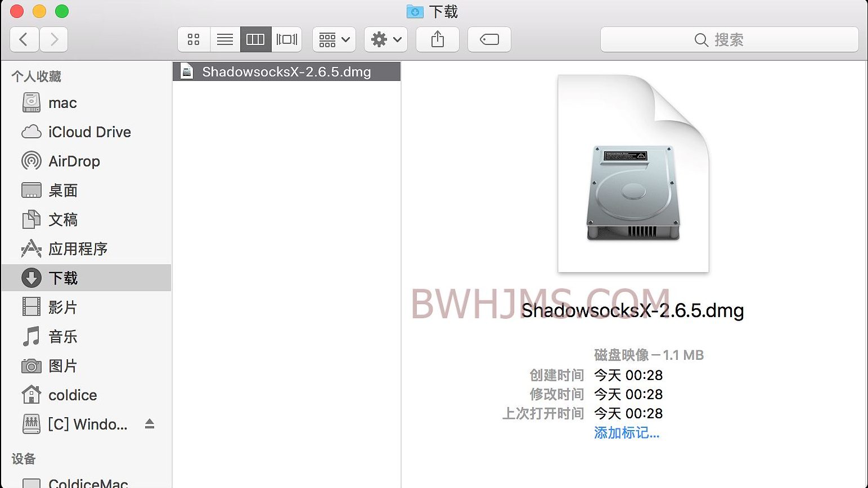Click the preview filename ShadowsocksX-2.6.5.dmg
Image resolution: width=868 pixels, height=488 pixels.
[x=633, y=310]
